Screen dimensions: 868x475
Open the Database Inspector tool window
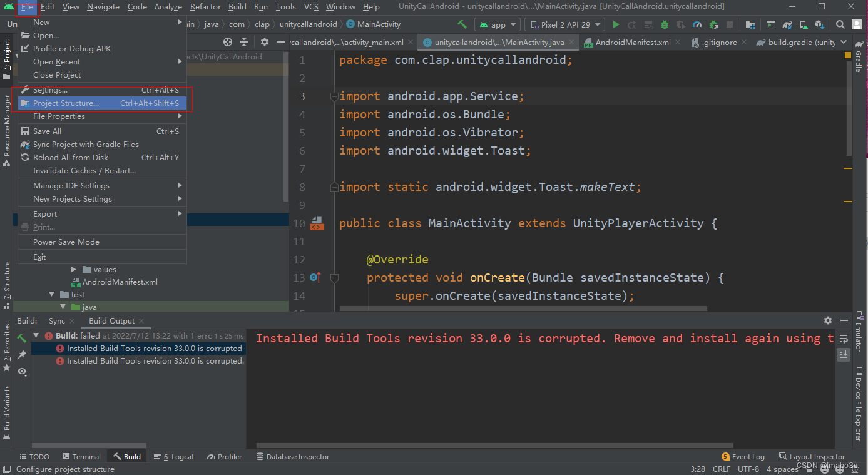pos(292,457)
